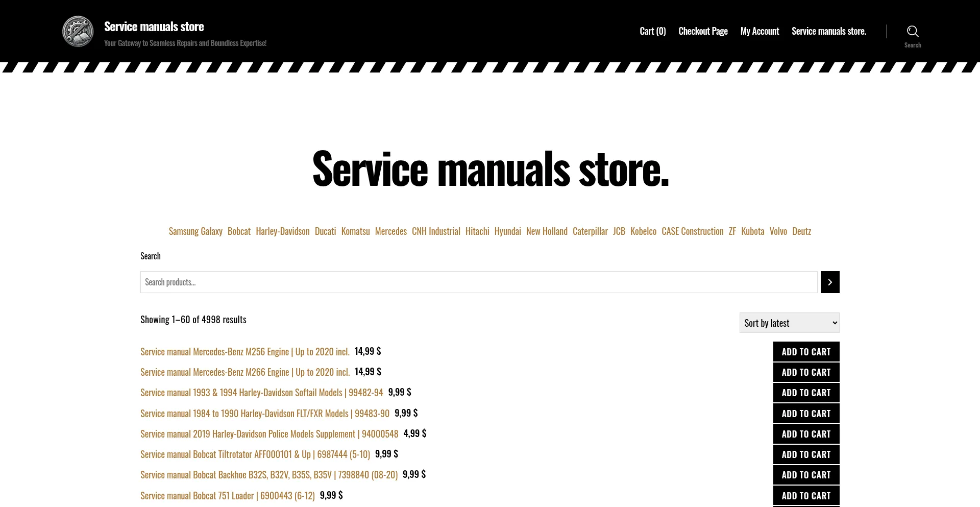Add Bobcat Backhoe B32S manual to cart
The image size is (980, 507).
click(806, 475)
